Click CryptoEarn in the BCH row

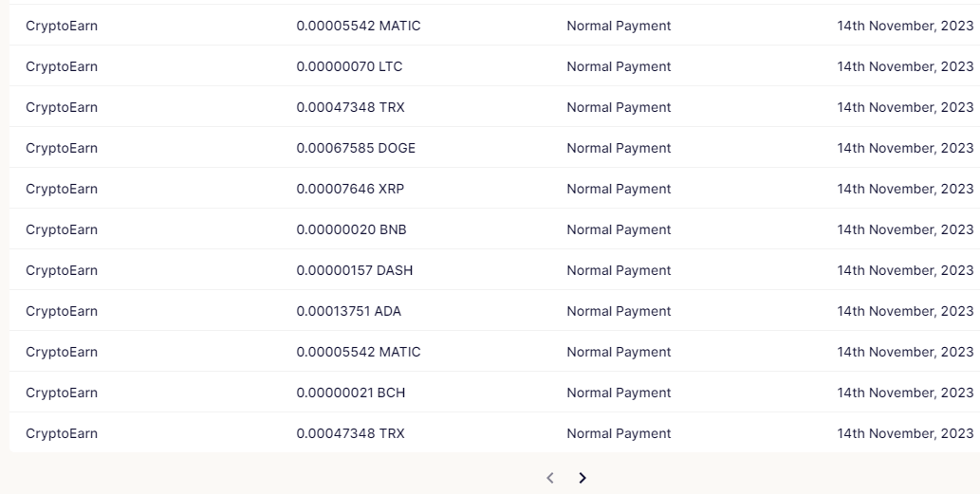coord(62,393)
